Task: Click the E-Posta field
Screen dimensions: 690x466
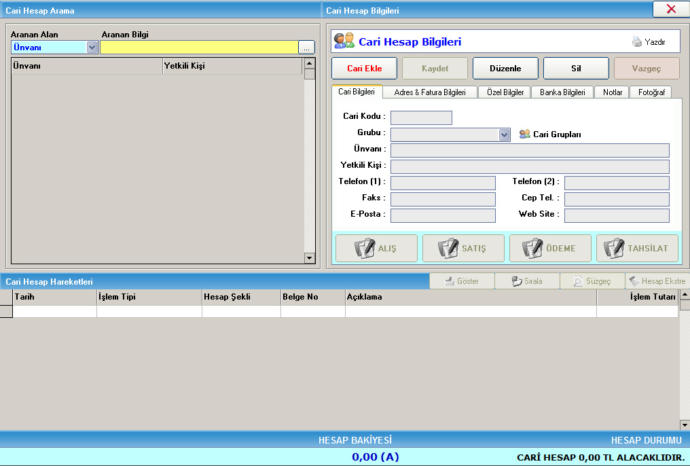Action: pyautogui.click(x=443, y=215)
